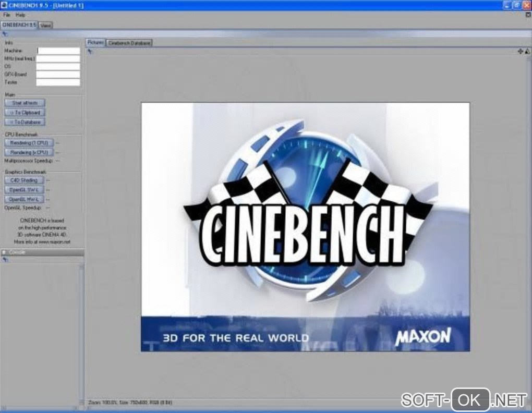Copy results with To Clipboard button

click(25, 112)
